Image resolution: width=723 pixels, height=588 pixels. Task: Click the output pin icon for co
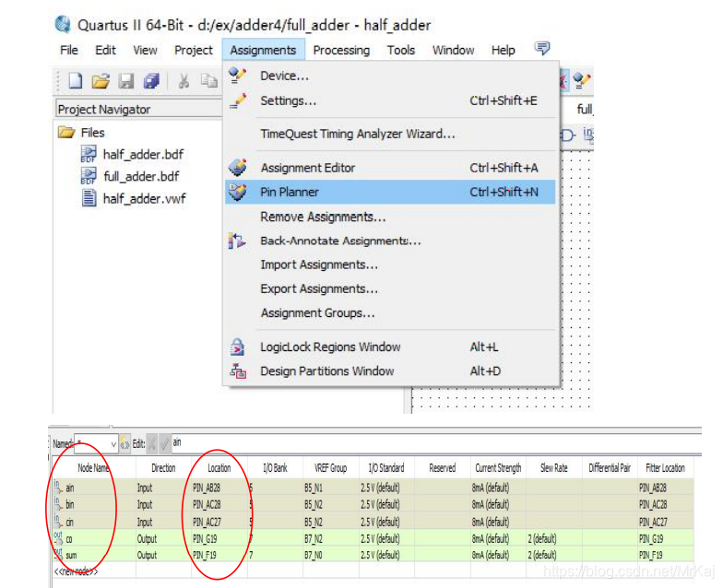pos(58,538)
